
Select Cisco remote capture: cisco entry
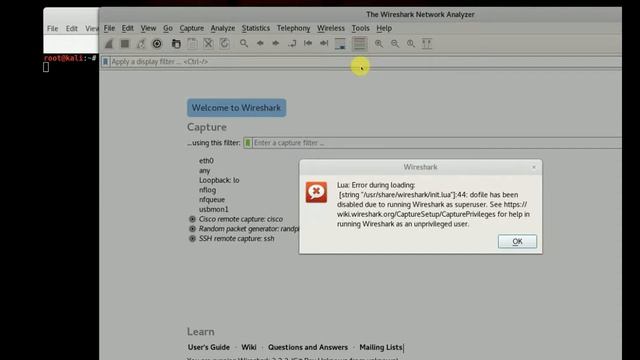pyautogui.click(x=241, y=219)
